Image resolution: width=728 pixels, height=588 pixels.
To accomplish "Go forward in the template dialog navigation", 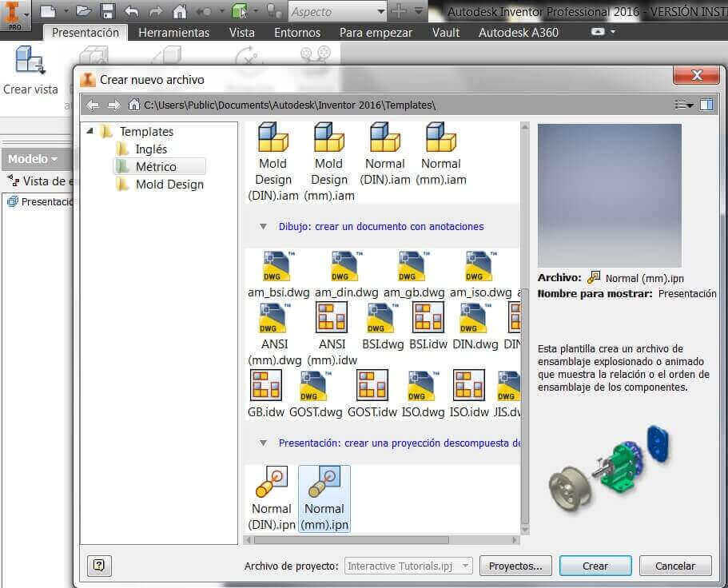I will point(113,105).
